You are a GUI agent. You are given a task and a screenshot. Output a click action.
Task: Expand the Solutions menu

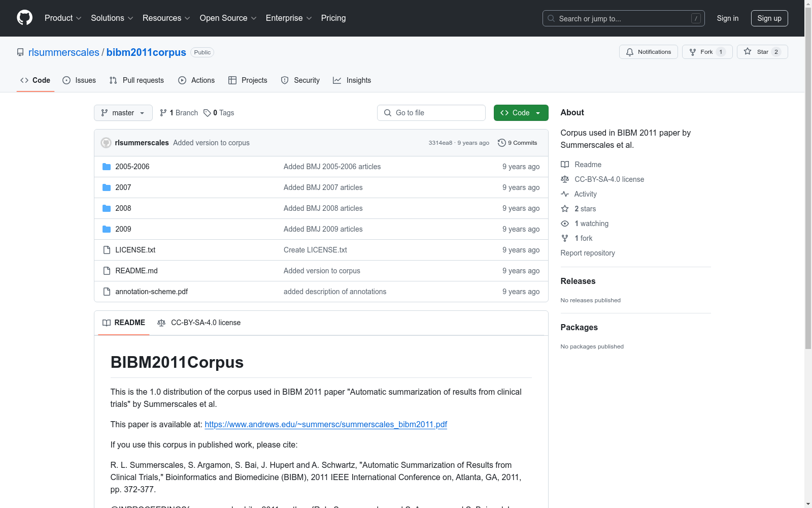coord(112,18)
